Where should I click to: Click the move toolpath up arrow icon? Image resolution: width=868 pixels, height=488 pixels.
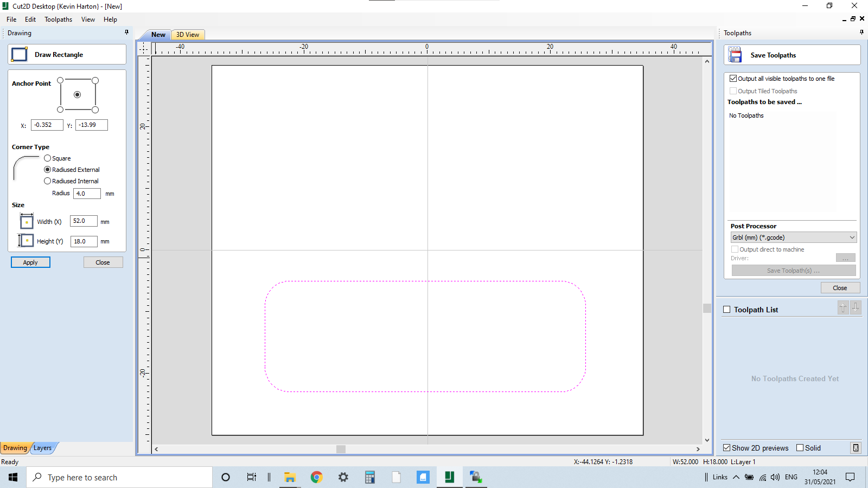(843, 307)
